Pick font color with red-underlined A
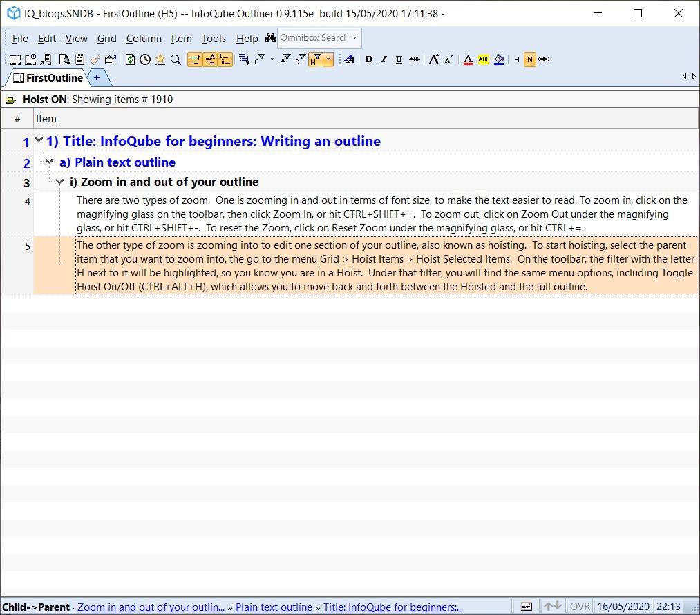 (x=469, y=59)
